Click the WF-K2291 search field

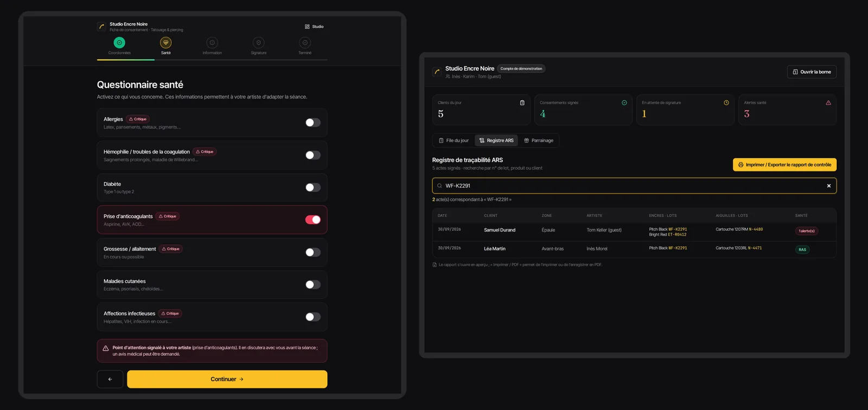pos(634,185)
